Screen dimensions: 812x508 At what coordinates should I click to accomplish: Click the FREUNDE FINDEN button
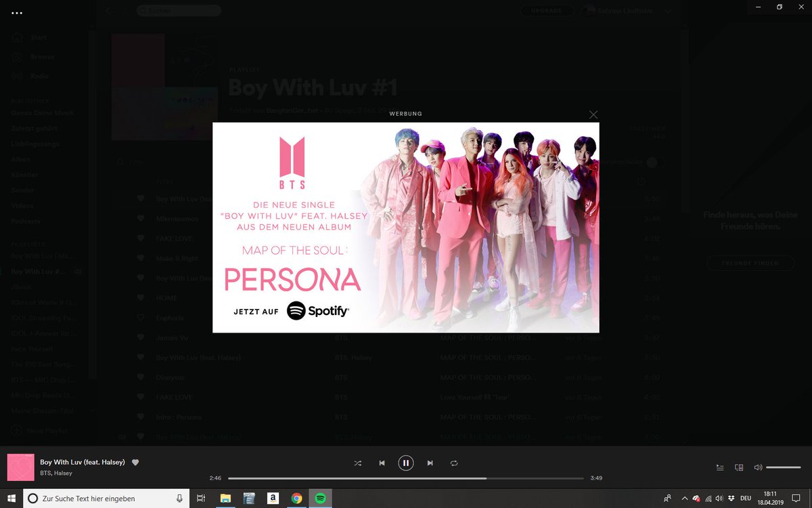tap(750, 263)
